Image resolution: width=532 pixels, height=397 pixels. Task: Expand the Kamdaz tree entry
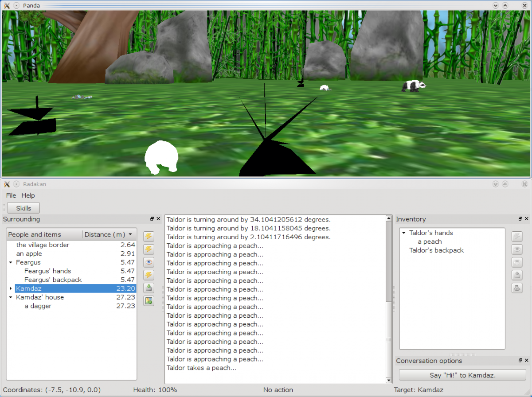click(x=11, y=288)
